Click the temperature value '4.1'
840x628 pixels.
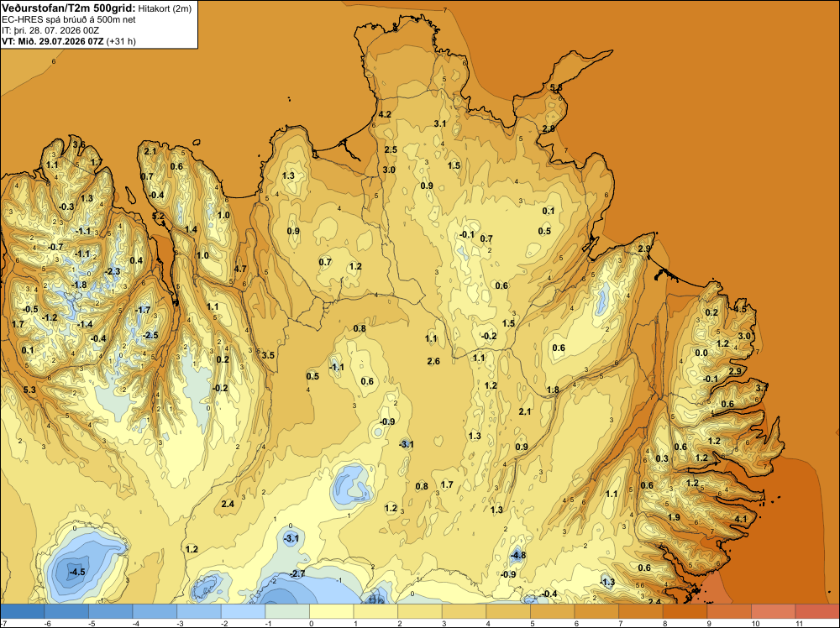click(741, 520)
